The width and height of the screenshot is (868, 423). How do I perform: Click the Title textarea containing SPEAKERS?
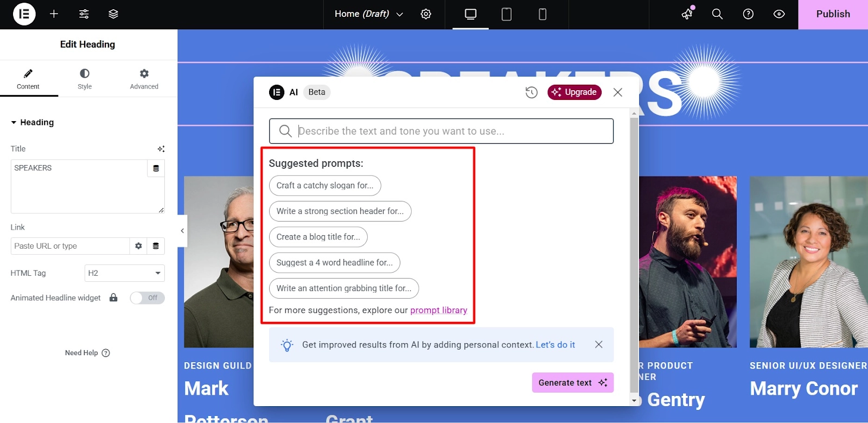pyautogui.click(x=87, y=186)
